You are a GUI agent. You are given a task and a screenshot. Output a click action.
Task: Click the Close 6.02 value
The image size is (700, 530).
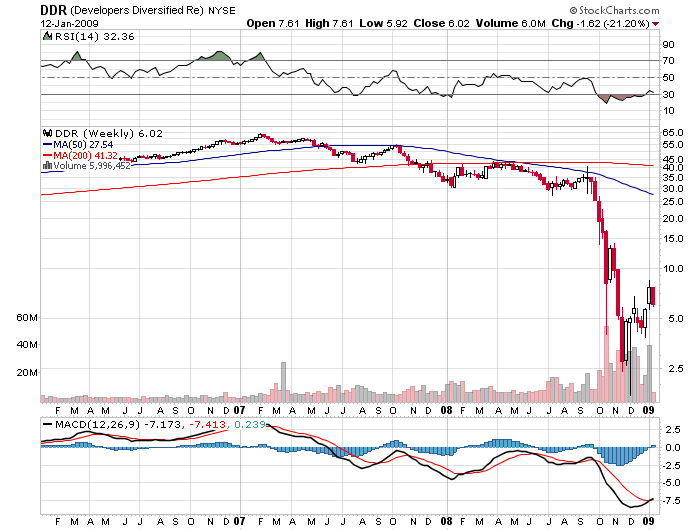click(x=442, y=23)
